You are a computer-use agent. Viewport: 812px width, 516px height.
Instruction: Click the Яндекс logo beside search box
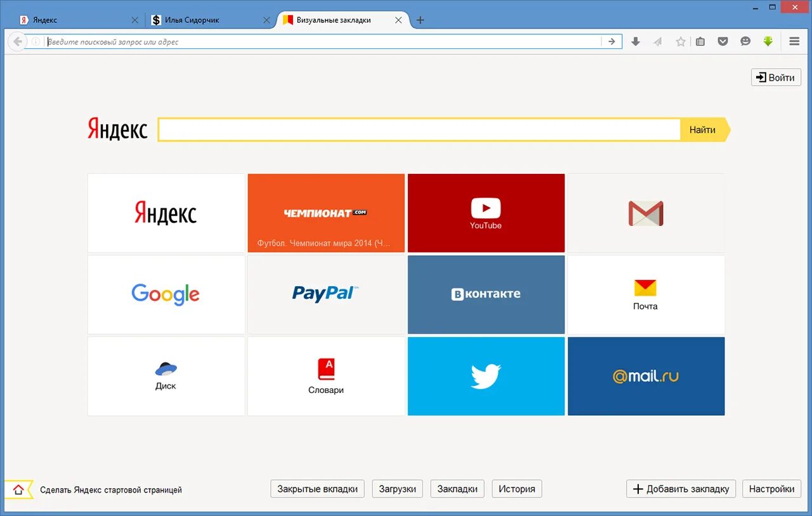[x=117, y=129]
